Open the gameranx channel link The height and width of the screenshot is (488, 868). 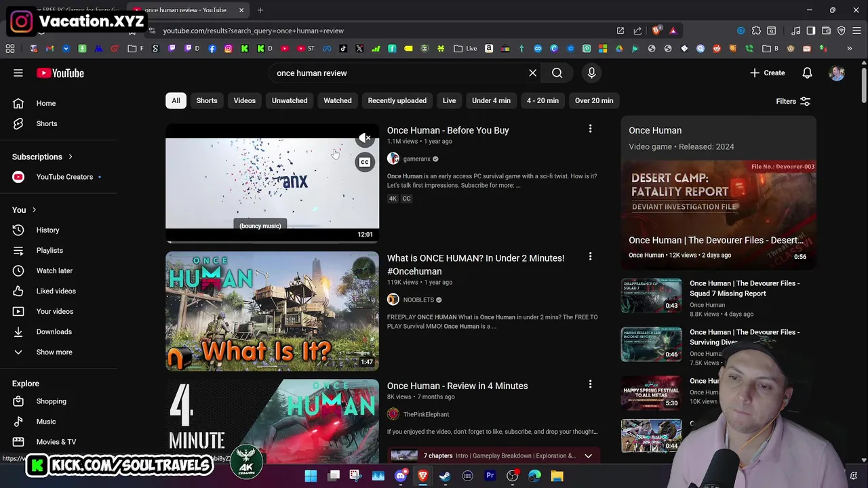416,159
